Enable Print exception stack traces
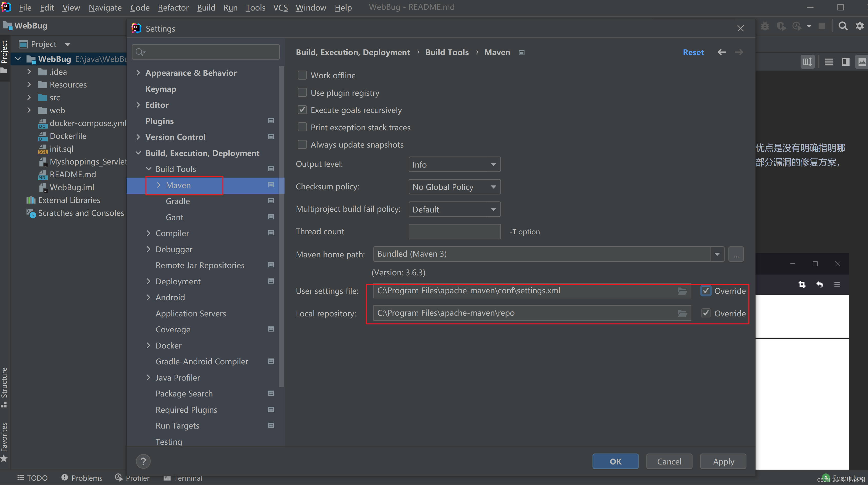This screenshot has height=485, width=868. pyautogui.click(x=302, y=127)
